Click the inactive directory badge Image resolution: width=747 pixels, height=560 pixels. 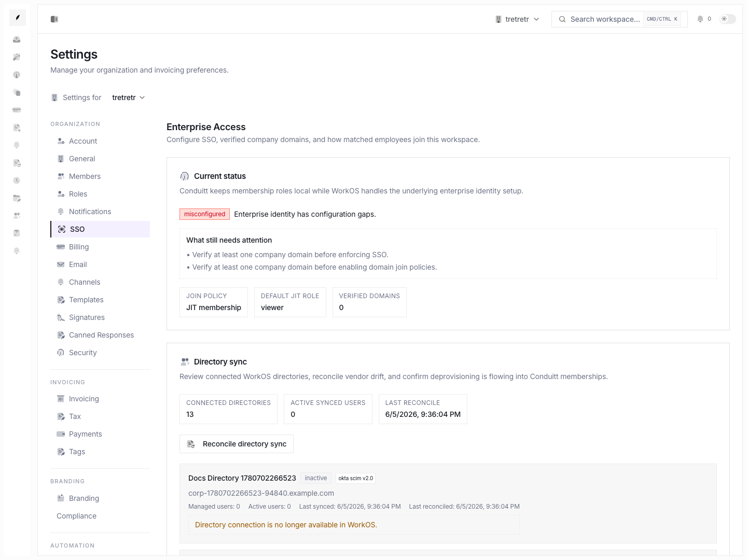[316, 478]
